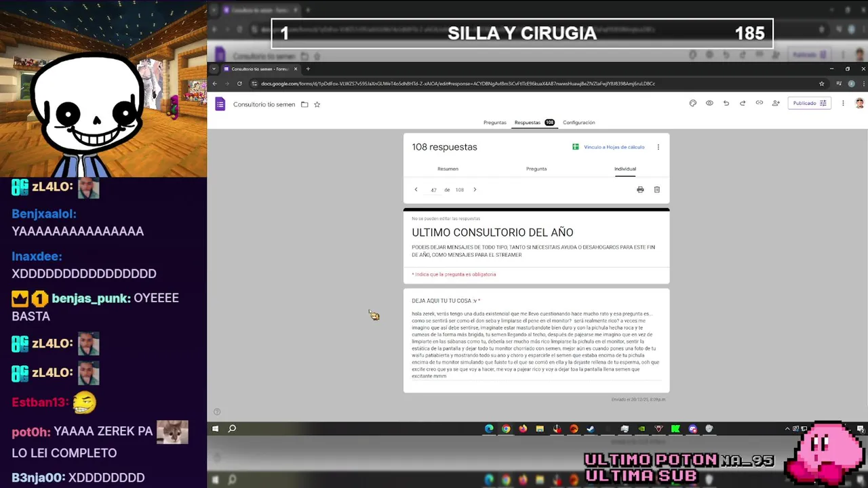Click the Publicado button

click(809, 103)
